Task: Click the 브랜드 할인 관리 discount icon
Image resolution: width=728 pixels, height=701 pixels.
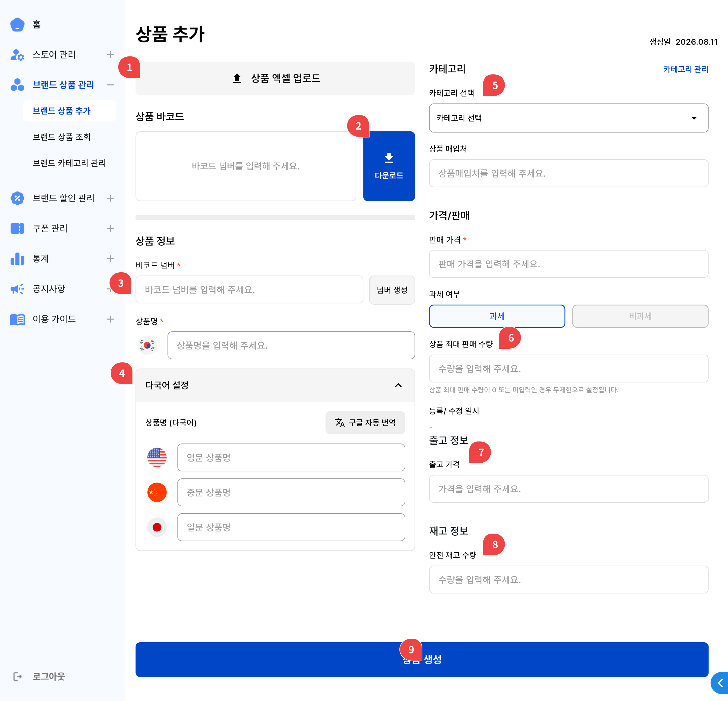Action: tap(17, 198)
